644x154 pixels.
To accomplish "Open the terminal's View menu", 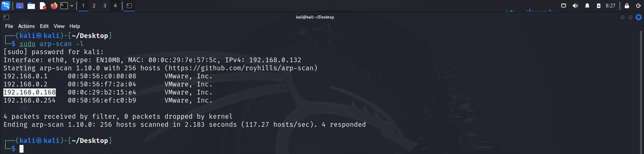I will coord(59,26).
